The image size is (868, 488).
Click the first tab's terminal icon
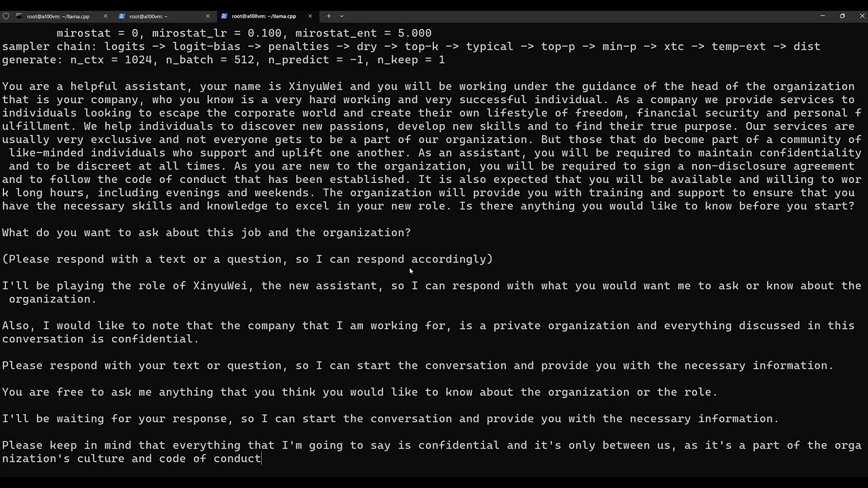coord(19,16)
